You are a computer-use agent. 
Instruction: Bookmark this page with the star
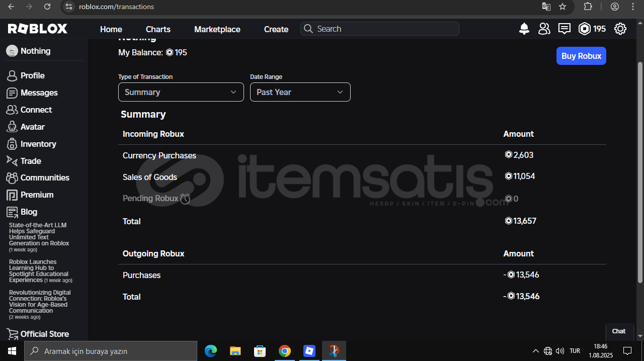click(x=562, y=7)
